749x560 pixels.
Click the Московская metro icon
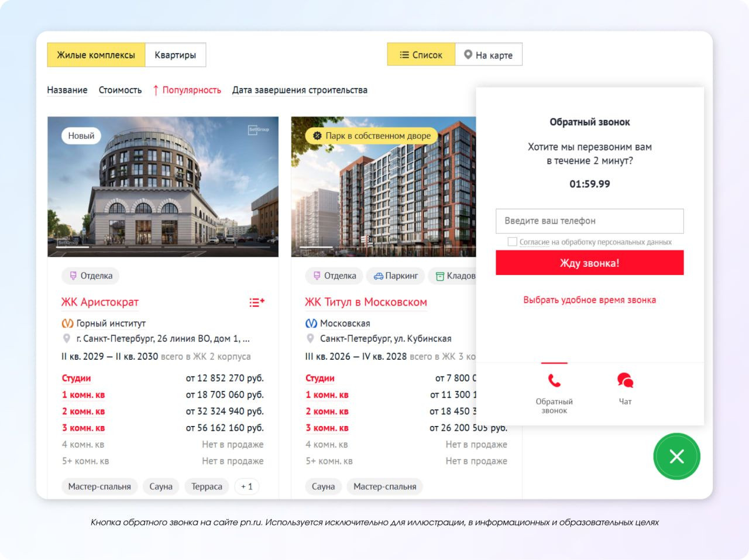tap(311, 323)
